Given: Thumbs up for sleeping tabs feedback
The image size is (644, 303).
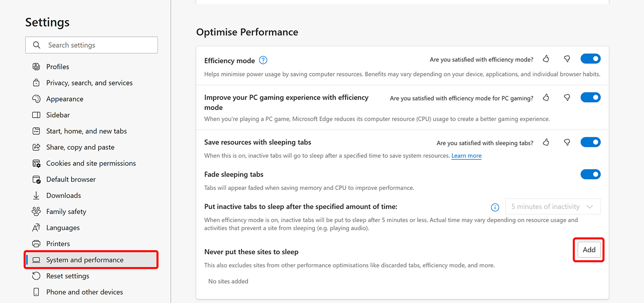Looking at the screenshot, I should point(546,143).
